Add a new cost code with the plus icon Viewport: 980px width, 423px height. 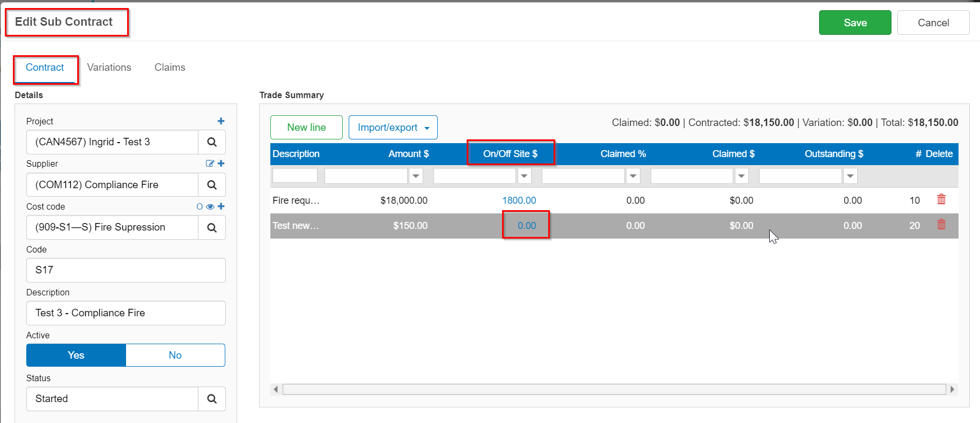point(221,206)
